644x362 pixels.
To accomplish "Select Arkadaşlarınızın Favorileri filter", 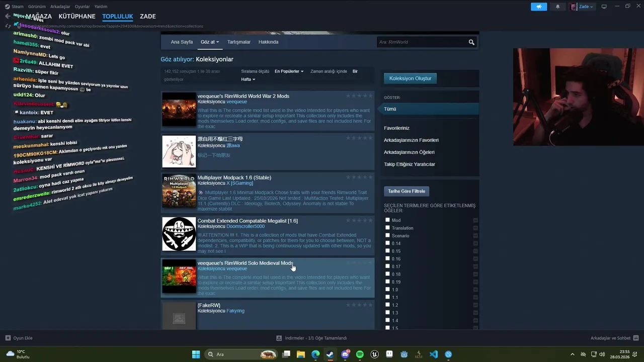I will [411, 140].
